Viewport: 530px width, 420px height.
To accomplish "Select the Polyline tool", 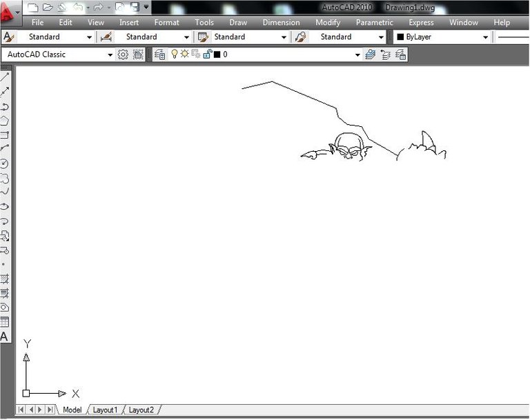I will pyautogui.click(x=5, y=107).
